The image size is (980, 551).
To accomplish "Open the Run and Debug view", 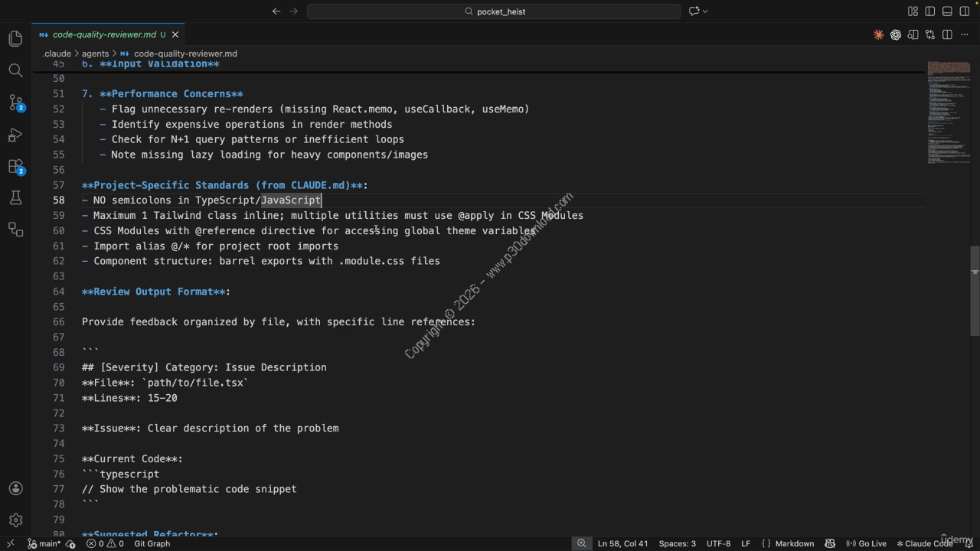I will 15,135.
